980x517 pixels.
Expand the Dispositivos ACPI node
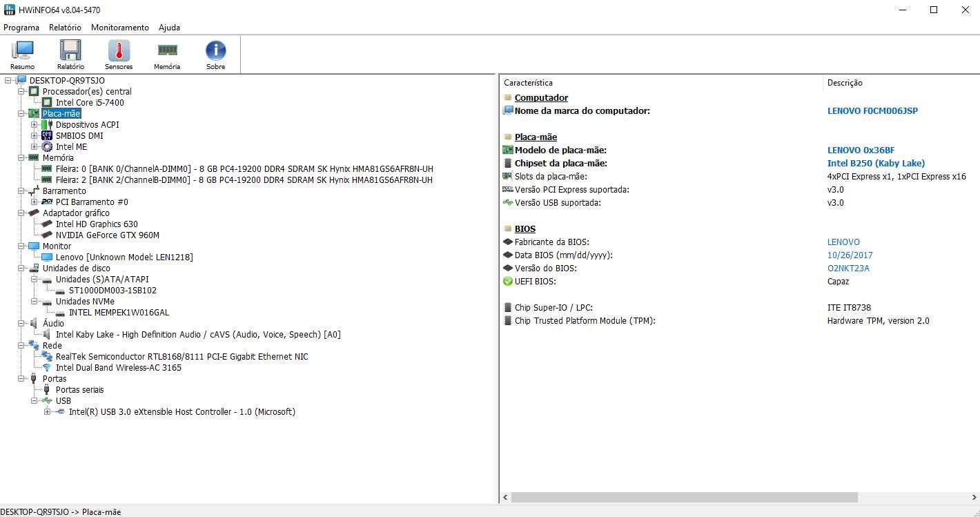tap(34, 125)
